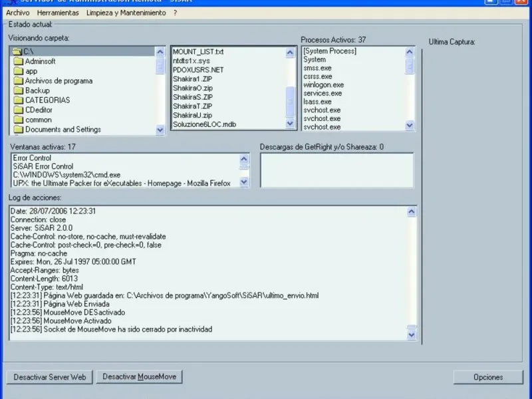
Task: Click Desactivar MouseMove button
Action: [x=139, y=376]
